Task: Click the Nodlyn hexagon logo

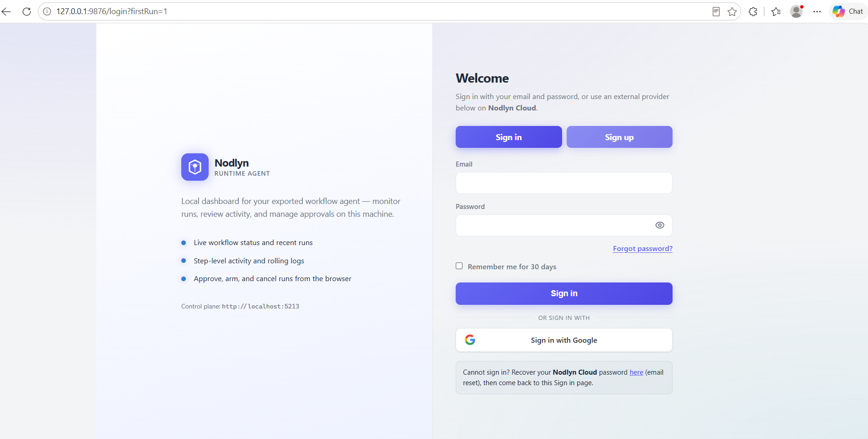Action: [x=195, y=167]
